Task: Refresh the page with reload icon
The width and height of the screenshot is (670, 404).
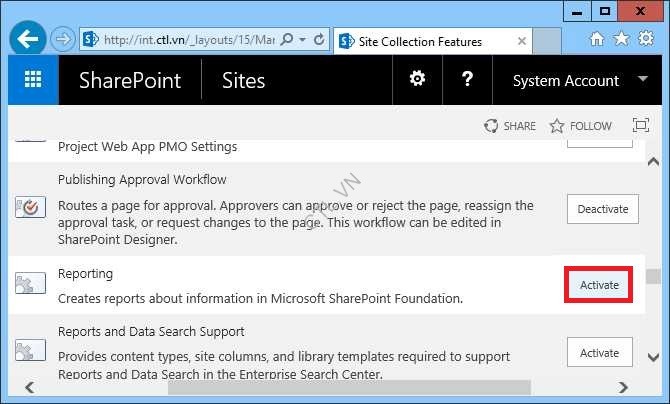Action: point(319,40)
